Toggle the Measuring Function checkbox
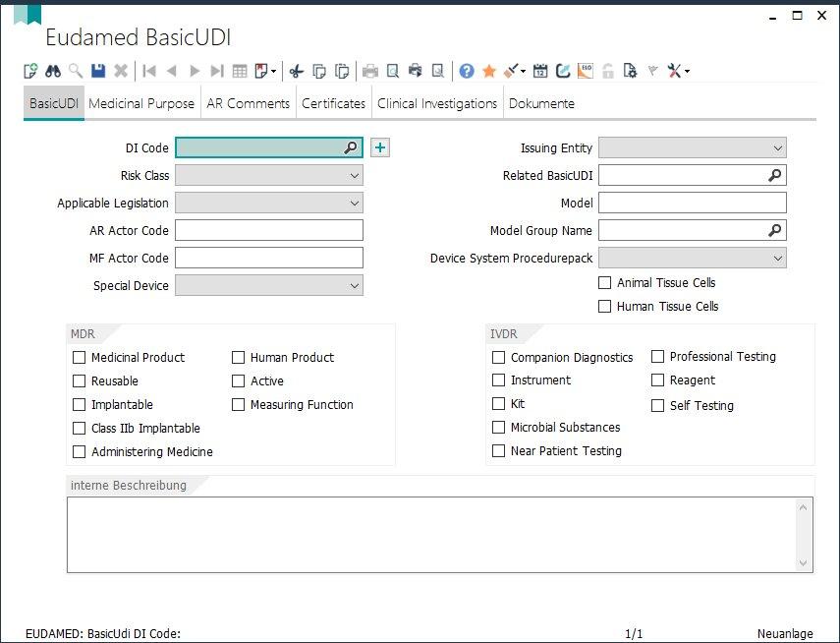 (x=238, y=404)
